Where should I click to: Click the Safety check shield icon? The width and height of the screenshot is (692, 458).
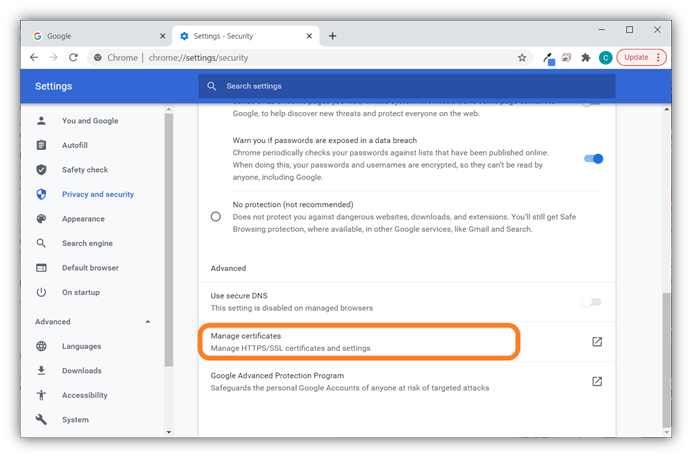click(x=41, y=169)
